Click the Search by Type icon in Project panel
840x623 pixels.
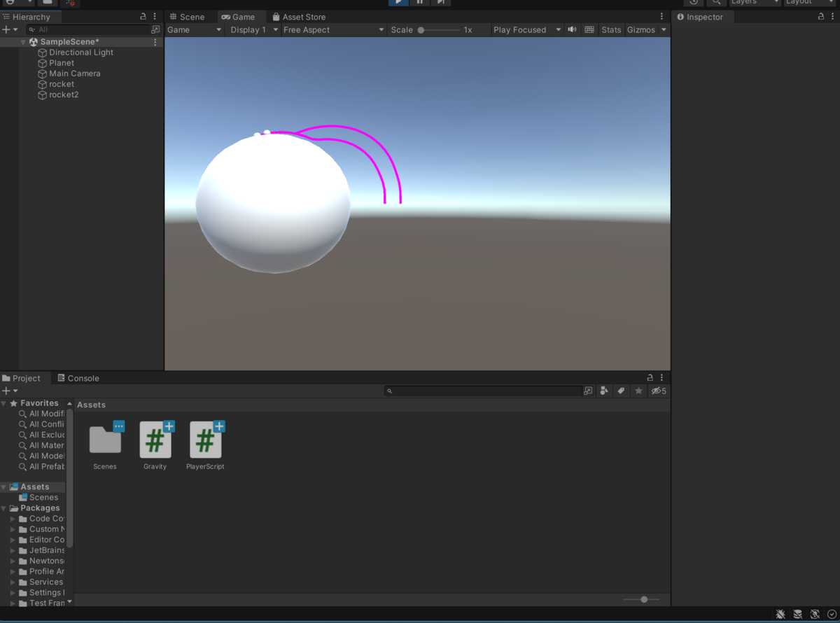coord(604,391)
